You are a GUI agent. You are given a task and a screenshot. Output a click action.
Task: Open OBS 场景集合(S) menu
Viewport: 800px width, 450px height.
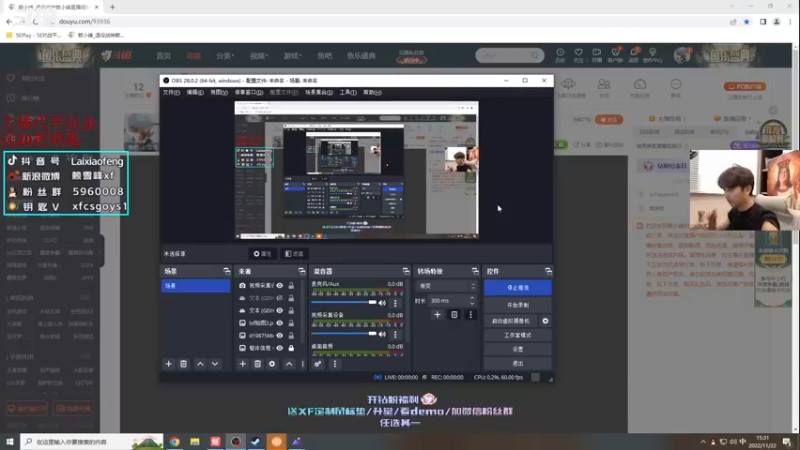coord(319,92)
